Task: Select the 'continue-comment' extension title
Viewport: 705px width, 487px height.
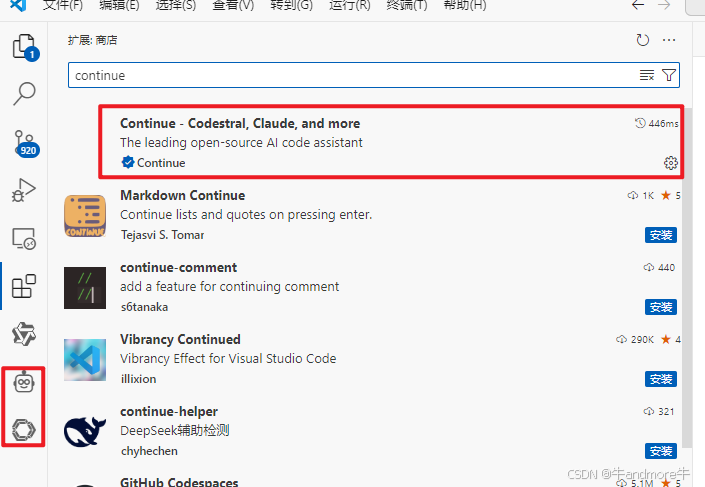Action: pos(178,267)
